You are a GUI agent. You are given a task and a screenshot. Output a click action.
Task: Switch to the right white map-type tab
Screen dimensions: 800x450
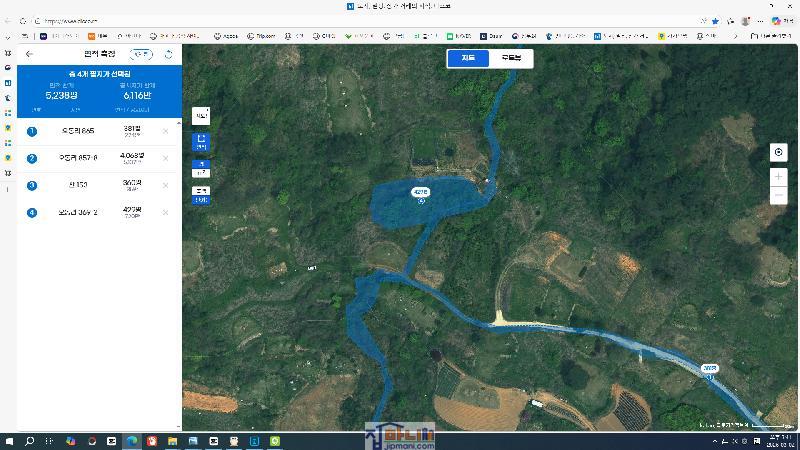pos(510,58)
